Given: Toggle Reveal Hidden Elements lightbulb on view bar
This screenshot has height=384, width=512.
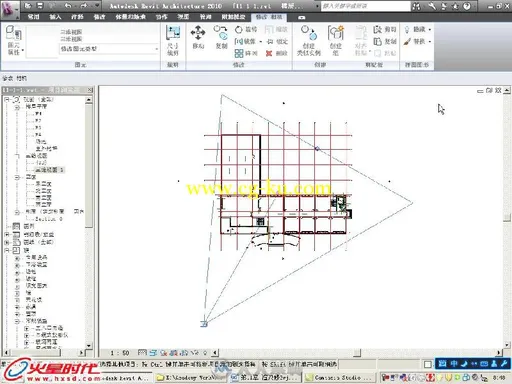Looking at the screenshot, I should click(205, 352).
